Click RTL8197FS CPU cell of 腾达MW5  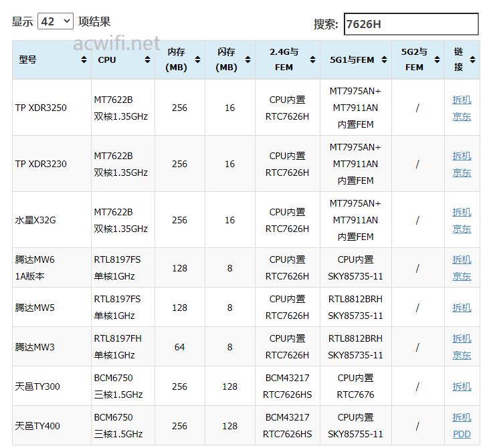click(123, 307)
